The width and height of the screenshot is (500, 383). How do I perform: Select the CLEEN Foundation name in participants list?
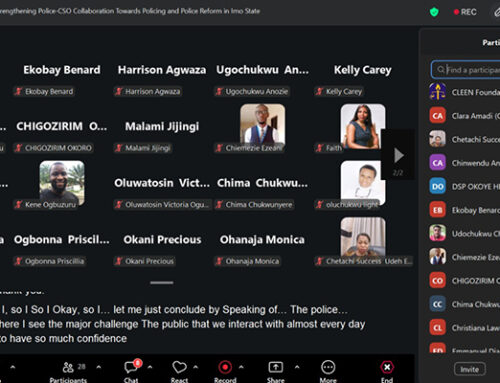[x=476, y=92]
